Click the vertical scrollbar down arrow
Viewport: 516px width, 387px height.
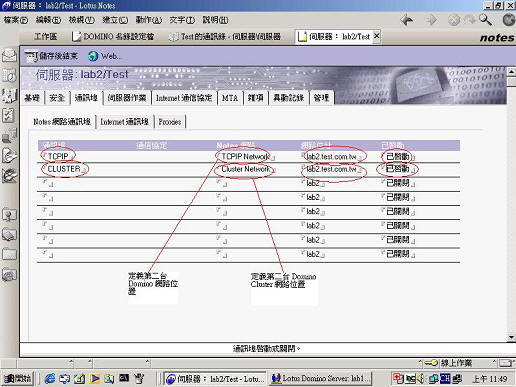511,337
